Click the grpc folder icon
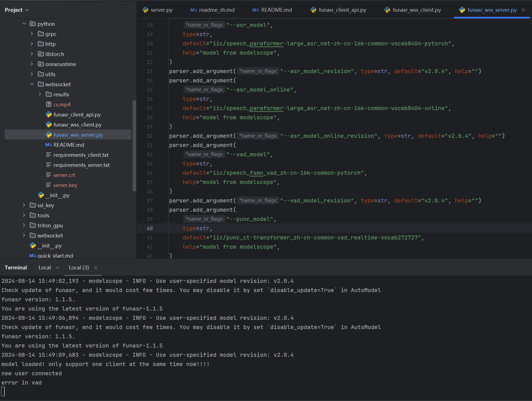The width and height of the screenshot is (532, 401). pos(41,34)
